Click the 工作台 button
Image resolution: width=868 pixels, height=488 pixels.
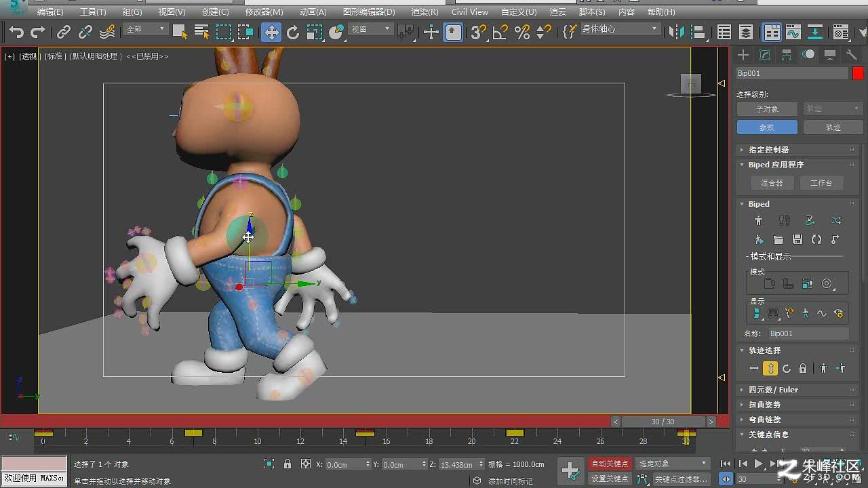[821, 183]
